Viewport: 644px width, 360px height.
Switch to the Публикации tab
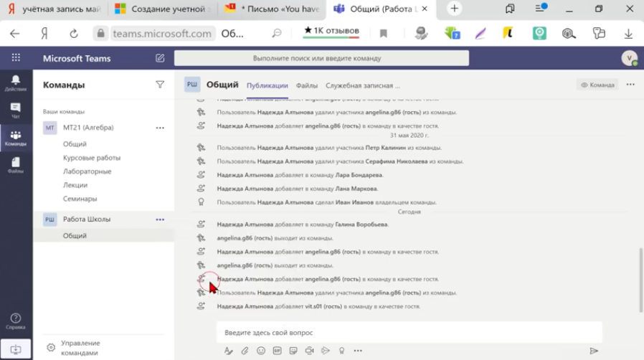pyautogui.click(x=267, y=85)
